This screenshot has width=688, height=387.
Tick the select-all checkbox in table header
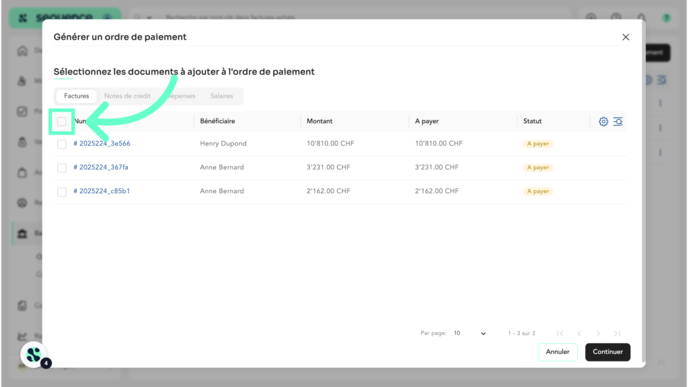pyautogui.click(x=61, y=122)
